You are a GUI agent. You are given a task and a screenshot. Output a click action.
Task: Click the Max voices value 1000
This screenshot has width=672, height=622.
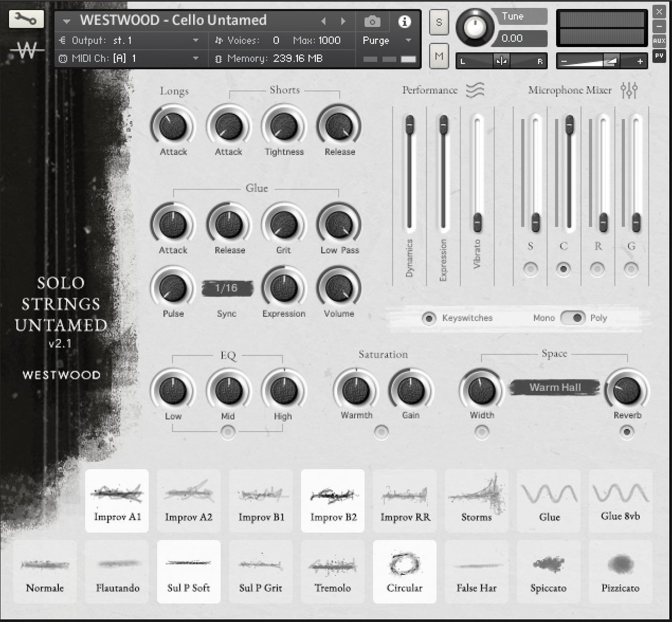pos(329,40)
